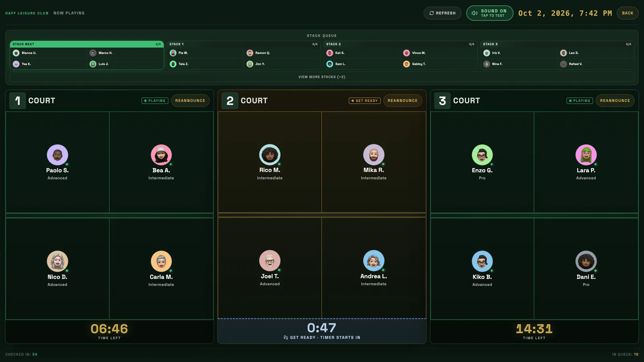Click Paolo S. avatar on Court 1
Screen dimensions: 644x362
point(58,155)
